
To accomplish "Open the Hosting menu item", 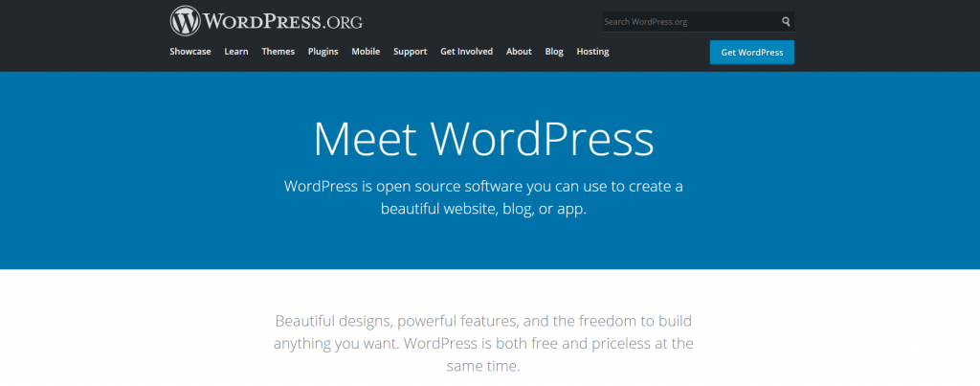I will (592, 52).
